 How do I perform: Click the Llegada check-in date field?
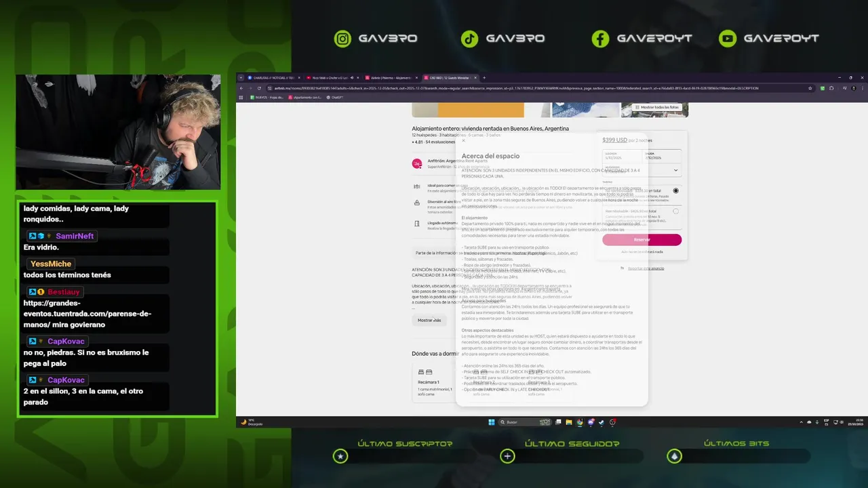click(622, 156)
